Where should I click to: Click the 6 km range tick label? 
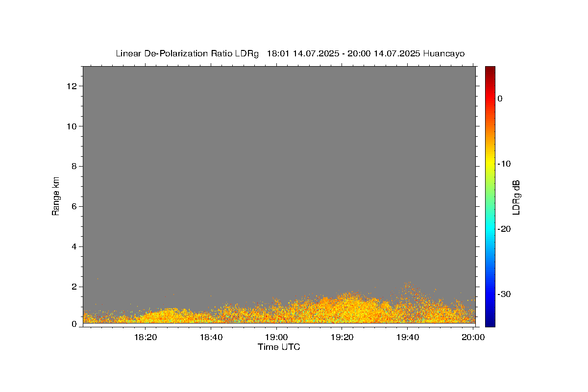tap(75, 206)
